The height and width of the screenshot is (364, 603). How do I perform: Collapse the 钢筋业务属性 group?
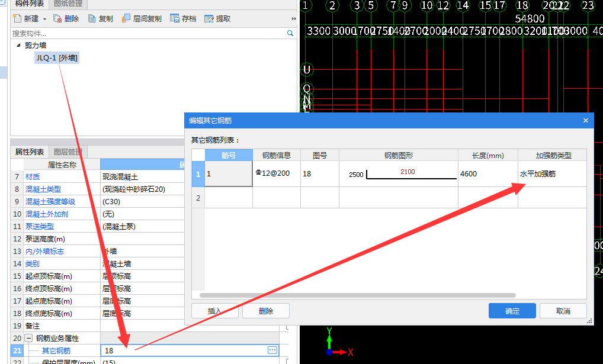[28, 338]
